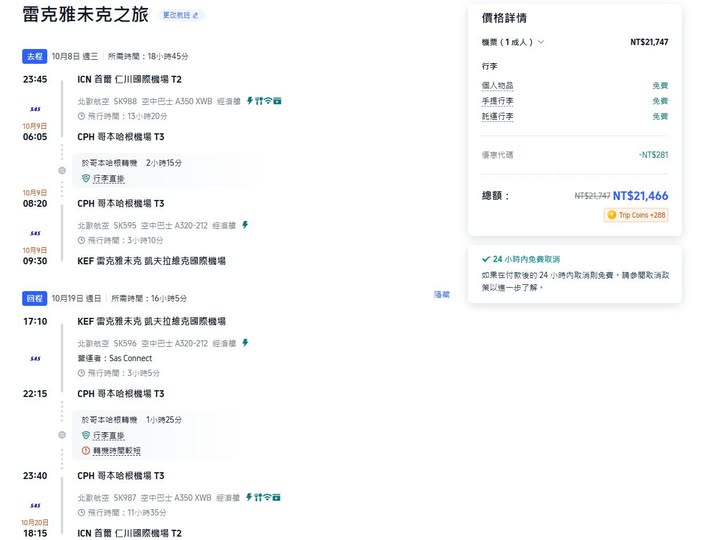Click the entertainment icon on SK987 flight
This screenshot has height=540, width=707.
(x=276, y=497)
